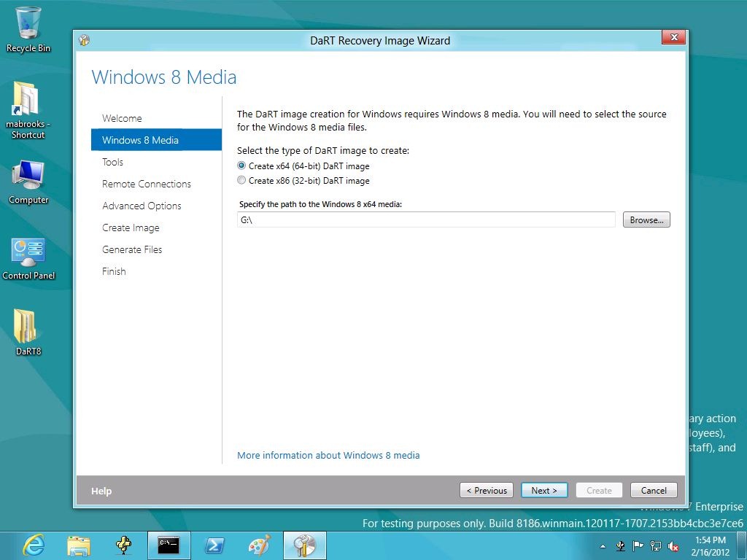This screenshot has width=747, height=560.
Task: Mute volume via the tray speaker icon
Action: 673,546
